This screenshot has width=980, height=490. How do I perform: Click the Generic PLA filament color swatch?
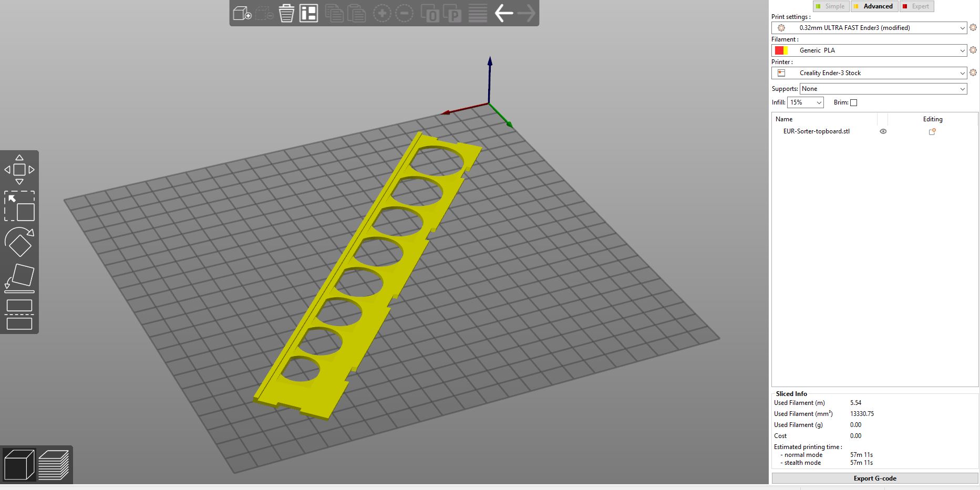tap(781, 50)
